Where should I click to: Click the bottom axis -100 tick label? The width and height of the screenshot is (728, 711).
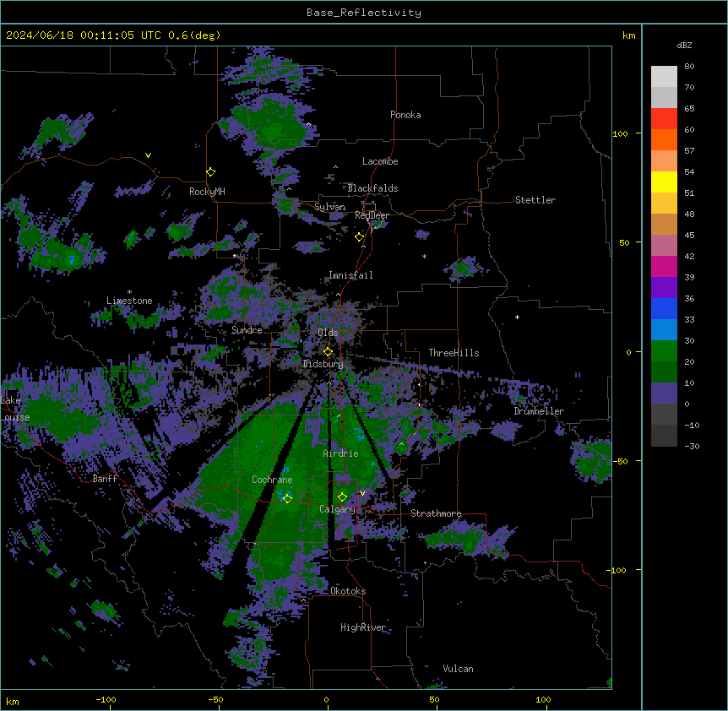coord(106,699)
